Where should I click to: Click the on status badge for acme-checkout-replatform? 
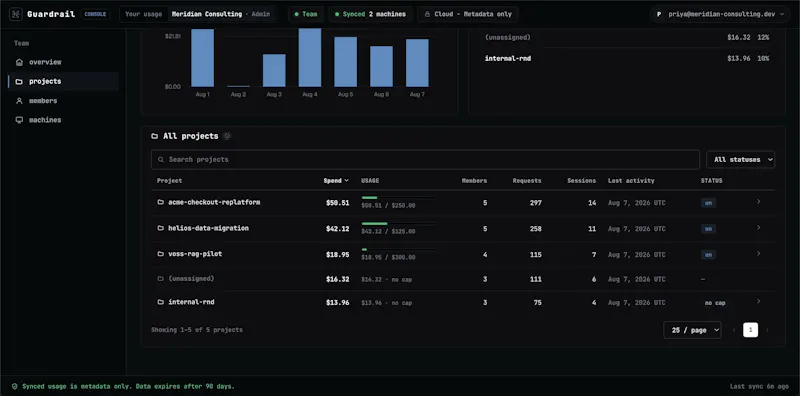coord(708,203)
